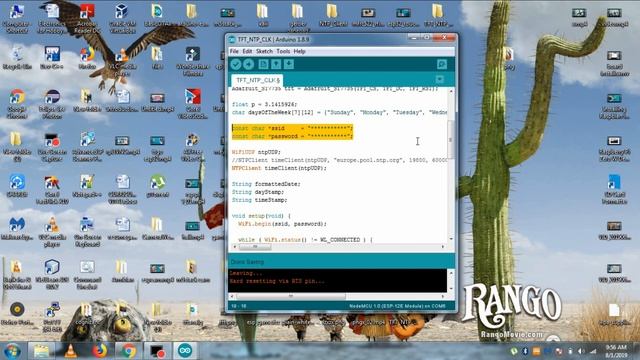640x360 pixels.
Task: Open Google Chrome from the taskbar
Action: coord(128,351)
